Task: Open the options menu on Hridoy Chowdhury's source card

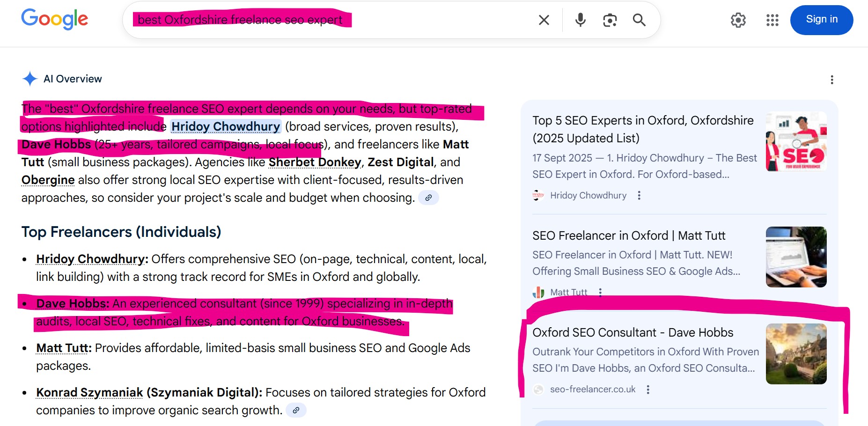Action: [640, 195]
